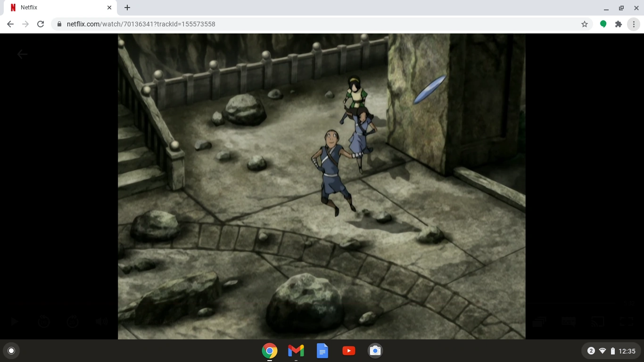Open the system status tray

click(611, 351)
